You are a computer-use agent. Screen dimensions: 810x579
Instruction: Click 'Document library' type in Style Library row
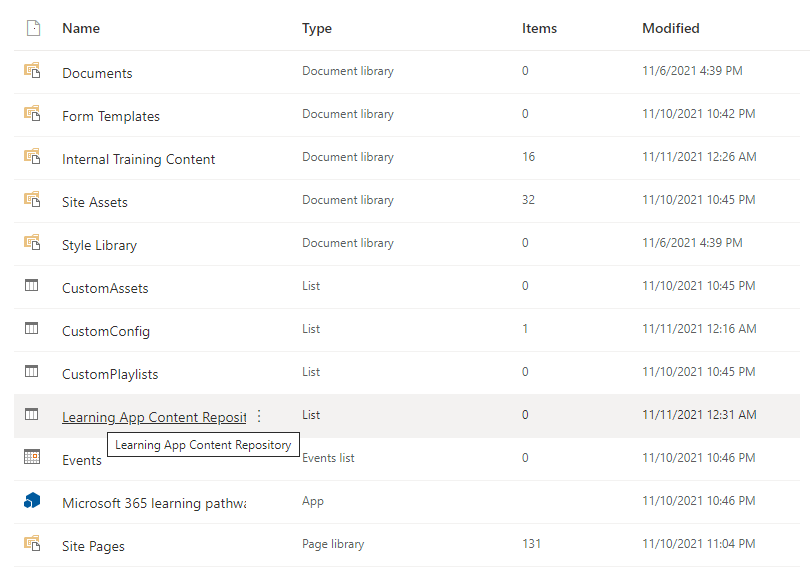tap(348, 243)
